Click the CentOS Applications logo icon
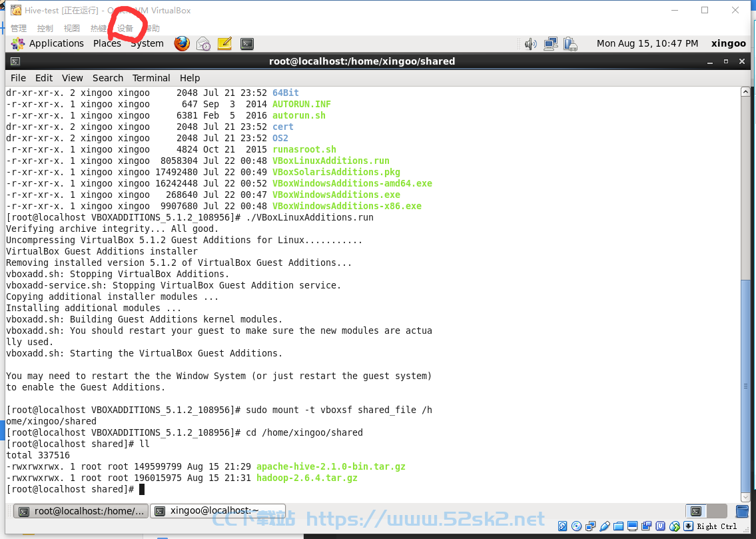The image size is (756, 539). (18, 44)
